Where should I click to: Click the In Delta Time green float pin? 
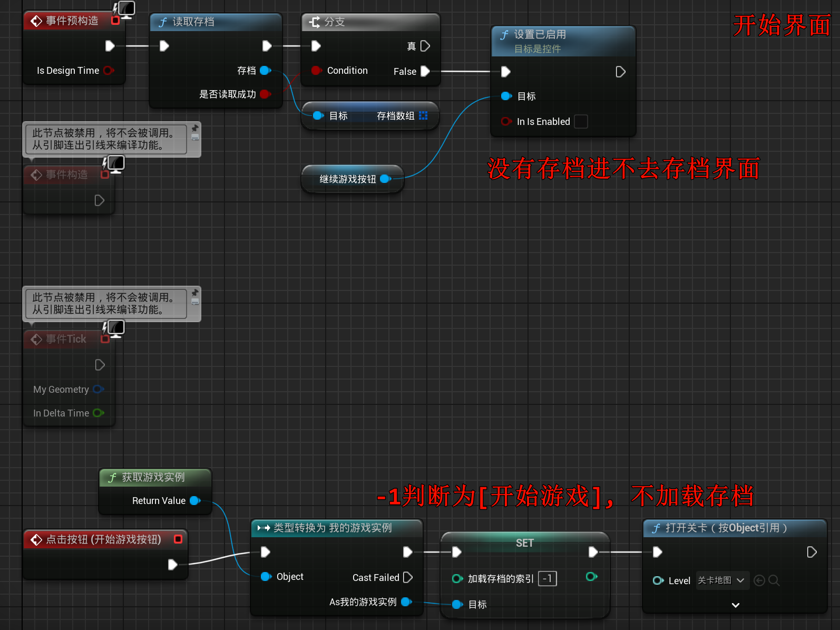(98, 413)
